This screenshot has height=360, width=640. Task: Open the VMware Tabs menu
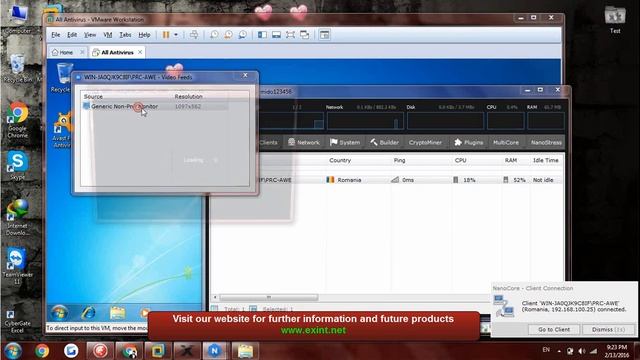point(125,35)
